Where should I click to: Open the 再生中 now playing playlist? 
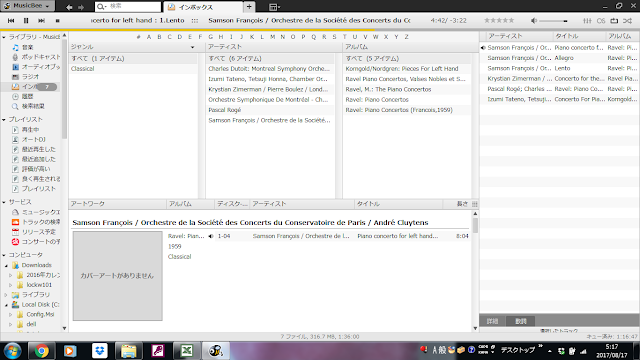26,129
